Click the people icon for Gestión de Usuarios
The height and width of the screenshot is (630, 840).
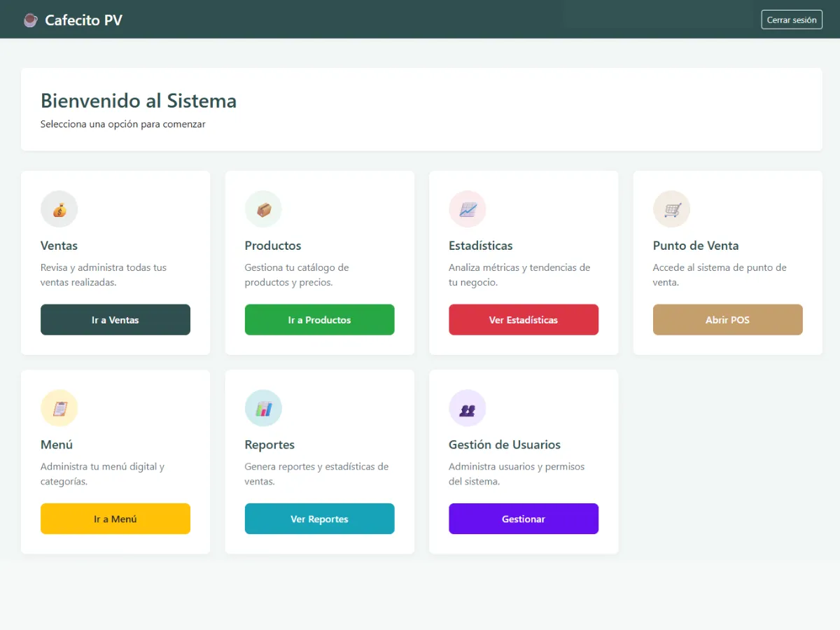pyautogui.click(x=468, y=408)
